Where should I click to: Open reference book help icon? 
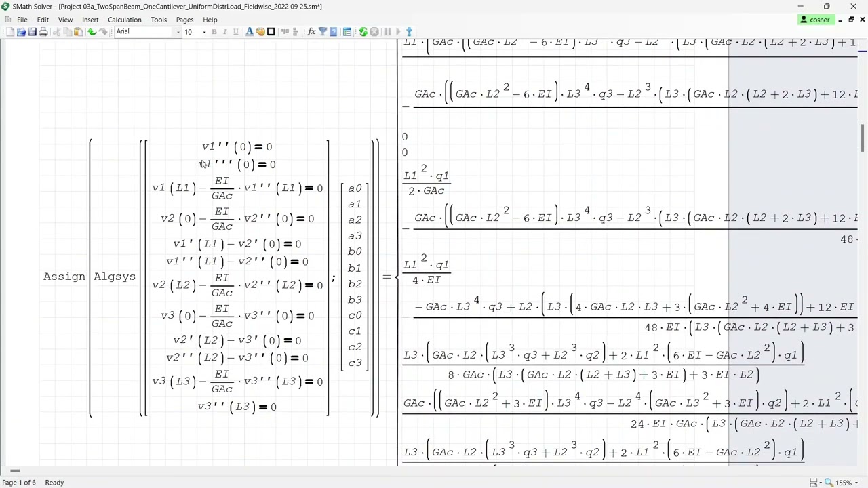[x=333, y=32]
